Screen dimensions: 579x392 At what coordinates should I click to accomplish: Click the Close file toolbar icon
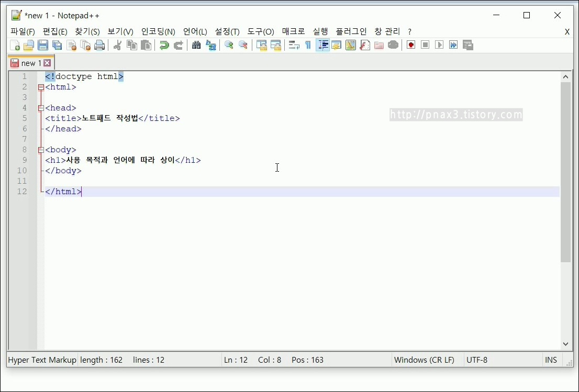coord(71,45)
